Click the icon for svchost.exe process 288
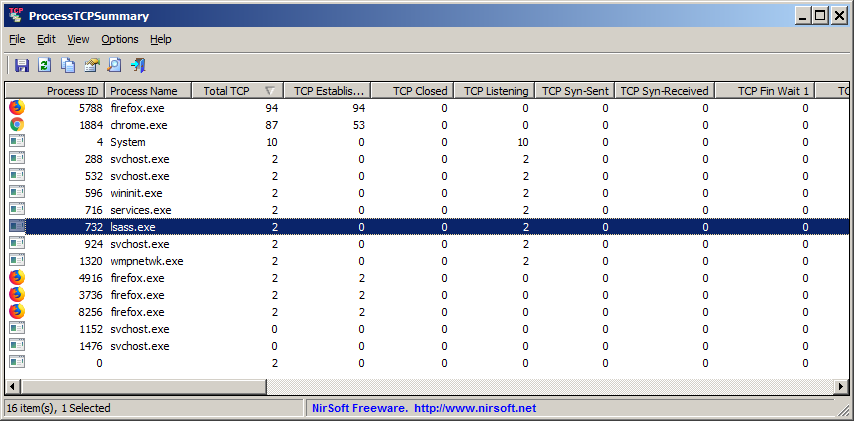Viewport: 854px width, 421px height. [x=17, y=158]
